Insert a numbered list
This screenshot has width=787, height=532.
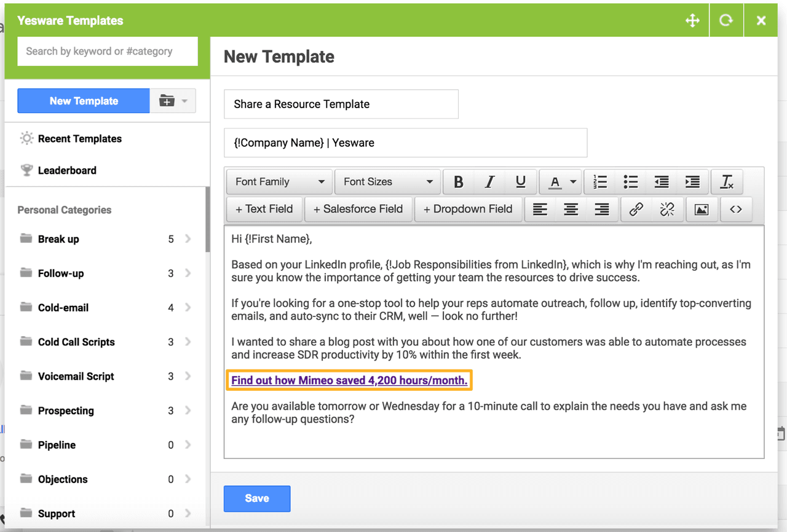point(599,182)
